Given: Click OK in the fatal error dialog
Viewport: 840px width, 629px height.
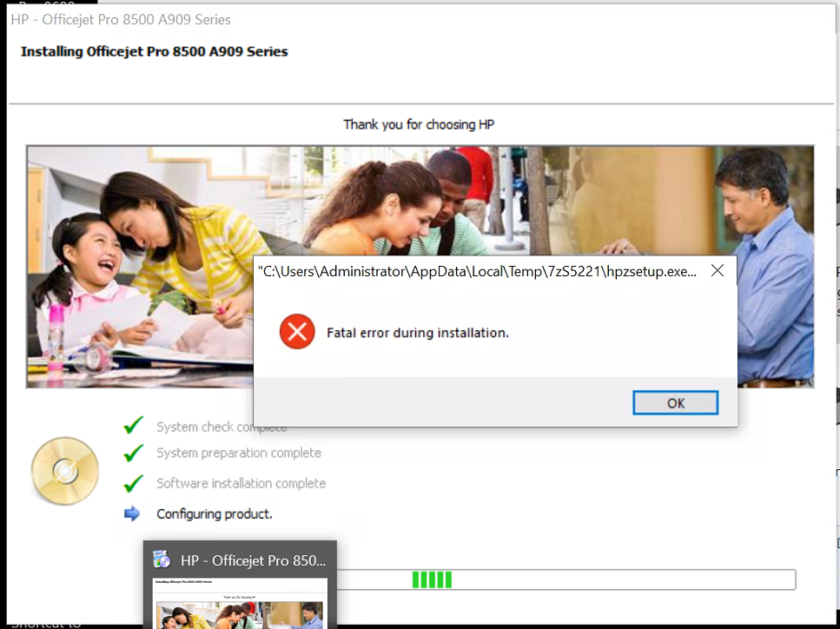Looking at the screenshot, I should (x=675, y=403).
